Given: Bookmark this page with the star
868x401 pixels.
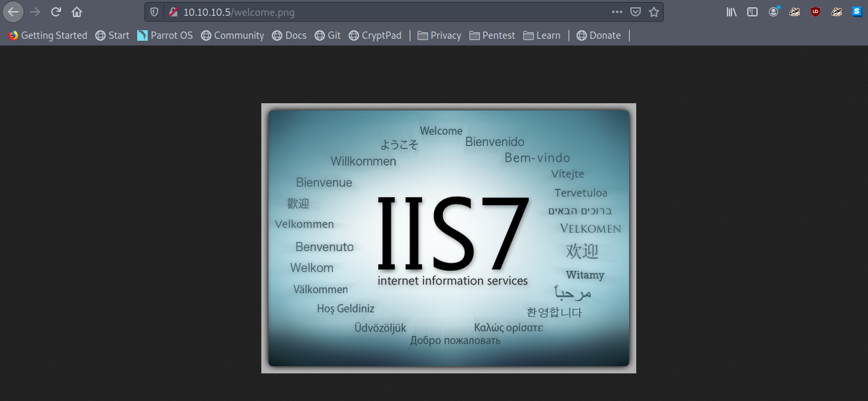Looking at the screenshot, I should tap(653, 12).
